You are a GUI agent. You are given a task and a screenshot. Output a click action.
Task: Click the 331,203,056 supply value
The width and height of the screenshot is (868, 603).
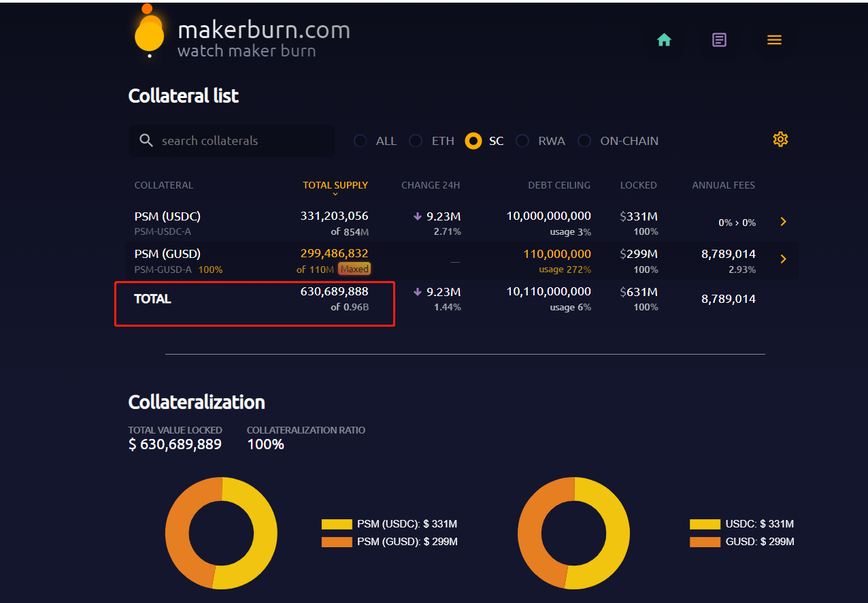click(x=334, y=216)
